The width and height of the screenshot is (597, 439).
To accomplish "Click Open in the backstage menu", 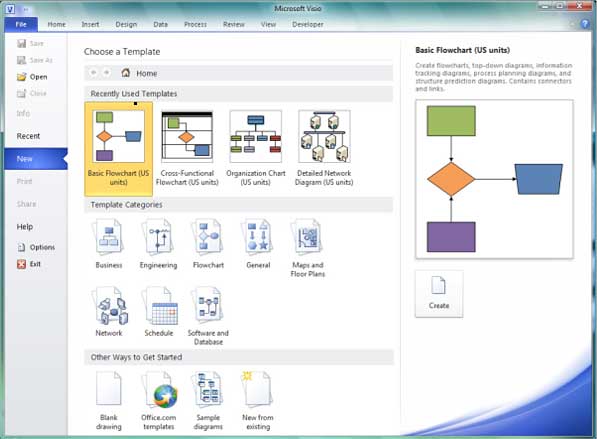I will tap(32, 77).
